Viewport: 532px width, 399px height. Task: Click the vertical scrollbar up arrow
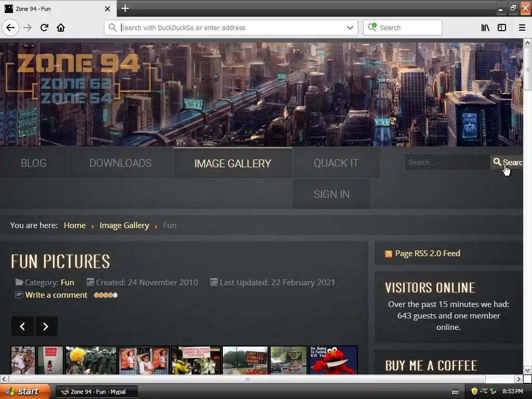527,43
